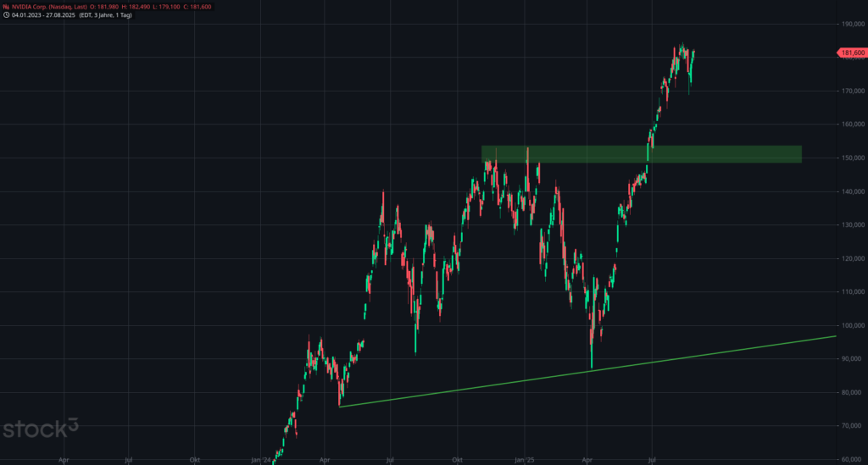Click the Jan '24 time axis label
This screenshot has height=465, width=868.
[x=261, y=459]
